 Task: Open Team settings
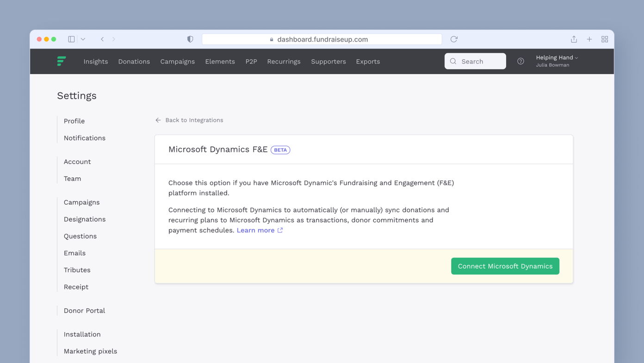73,179
